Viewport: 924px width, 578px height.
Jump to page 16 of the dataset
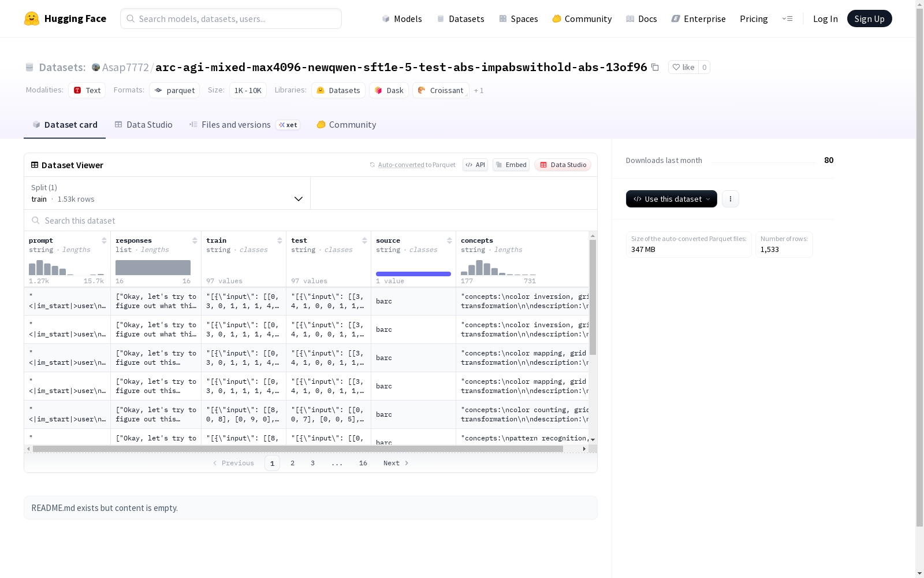[x=363, y=463]
